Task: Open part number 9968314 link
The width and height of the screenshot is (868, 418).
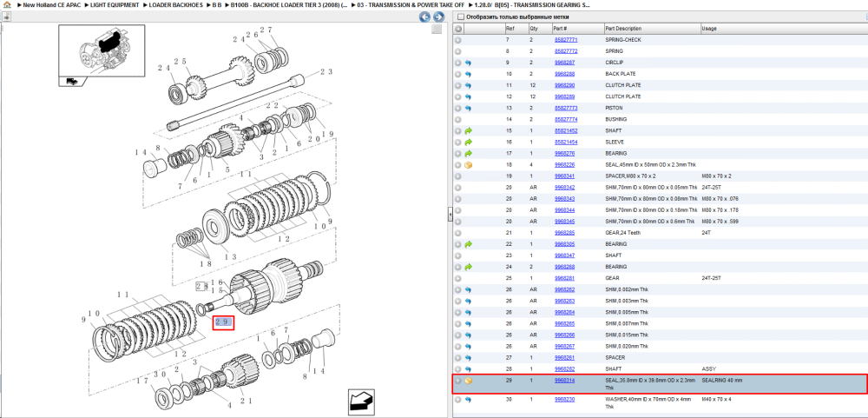Action: coord(565,381)
